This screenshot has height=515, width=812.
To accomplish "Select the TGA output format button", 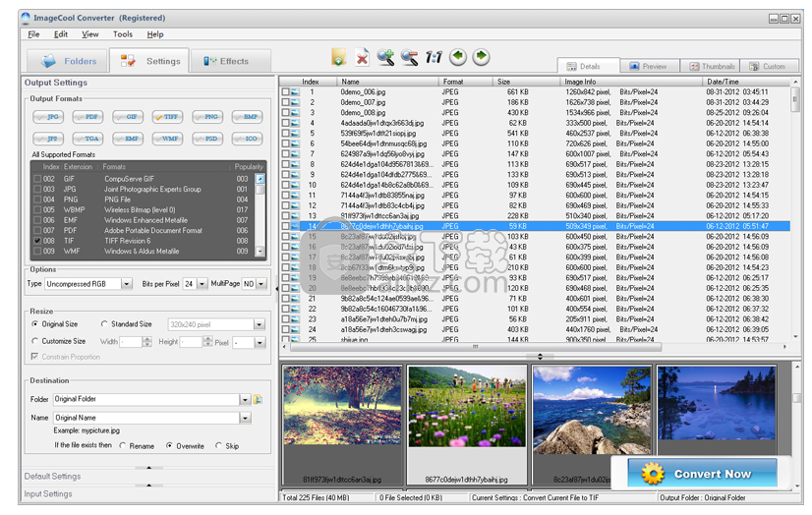I will (88, 139).
